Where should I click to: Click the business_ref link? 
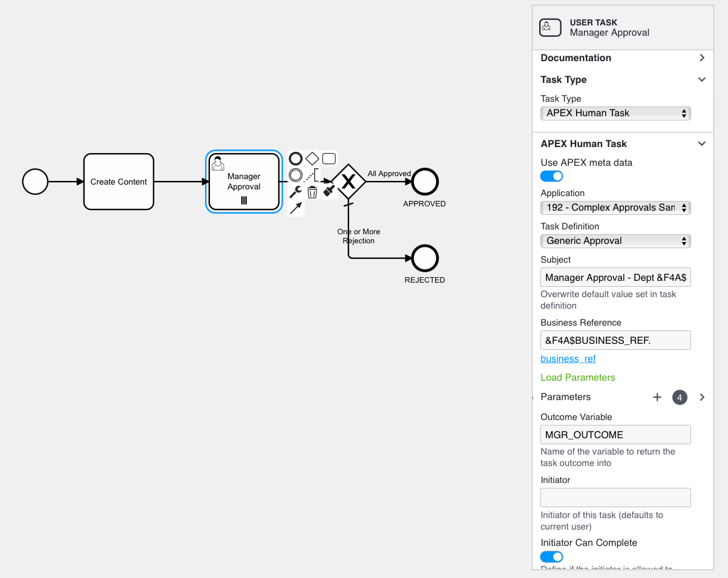(568, 359)
